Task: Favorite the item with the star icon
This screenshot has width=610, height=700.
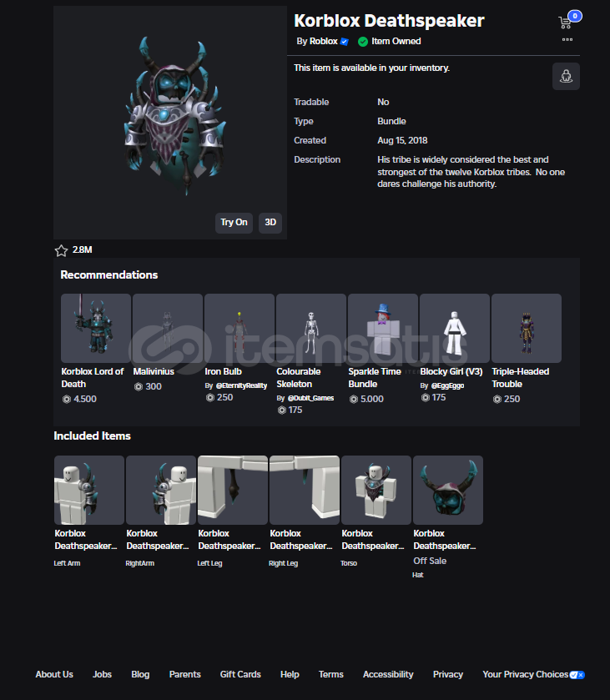Action: [x=61, y=250]
